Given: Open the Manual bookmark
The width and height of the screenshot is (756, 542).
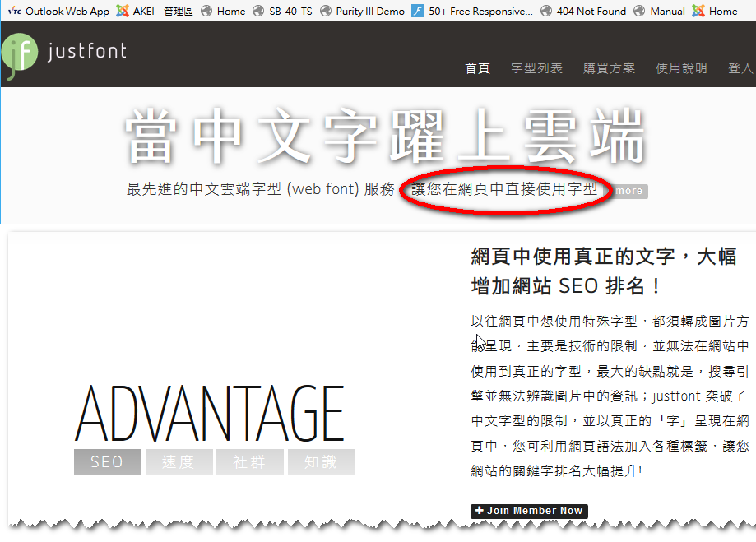Looking at the screenshot, I should point(659,12).
